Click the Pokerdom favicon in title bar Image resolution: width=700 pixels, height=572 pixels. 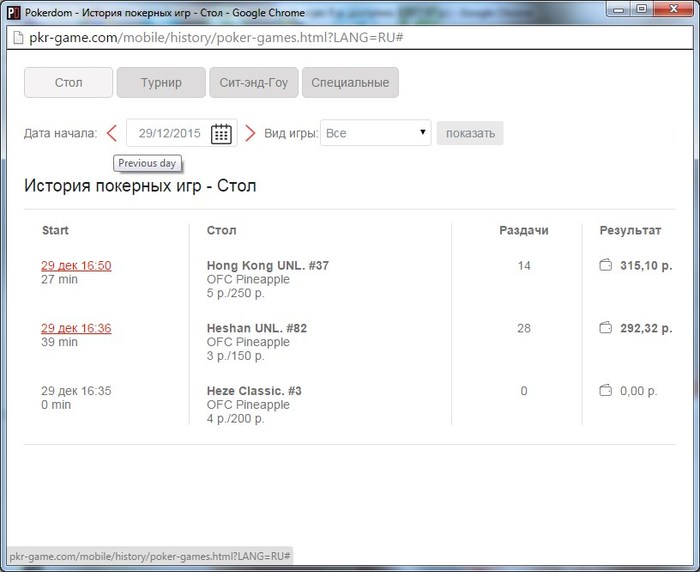click(14, 13)
